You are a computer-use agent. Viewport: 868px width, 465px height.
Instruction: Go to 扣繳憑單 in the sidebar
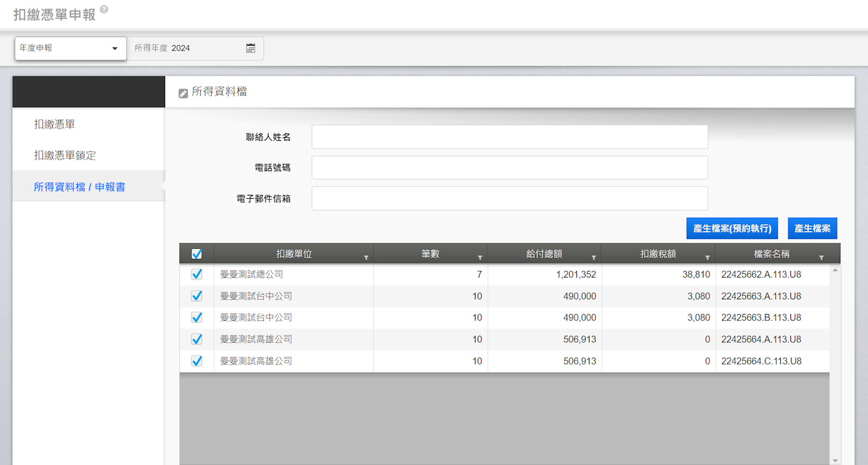(54, 124)
